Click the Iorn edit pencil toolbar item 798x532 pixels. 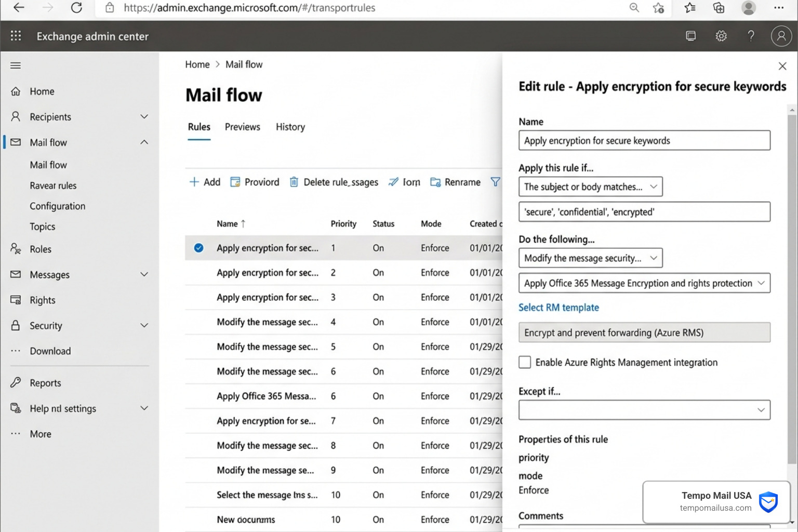405,182
